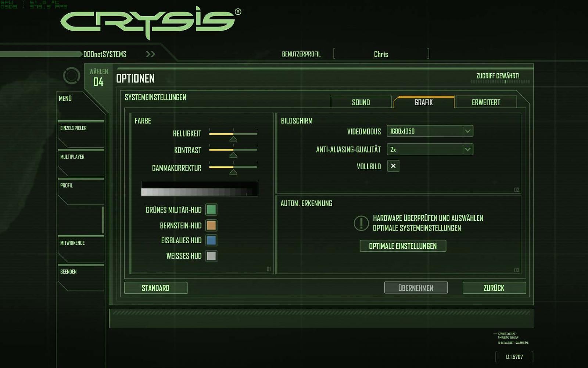Switch to the Sound tab

(x=361, y=102)
